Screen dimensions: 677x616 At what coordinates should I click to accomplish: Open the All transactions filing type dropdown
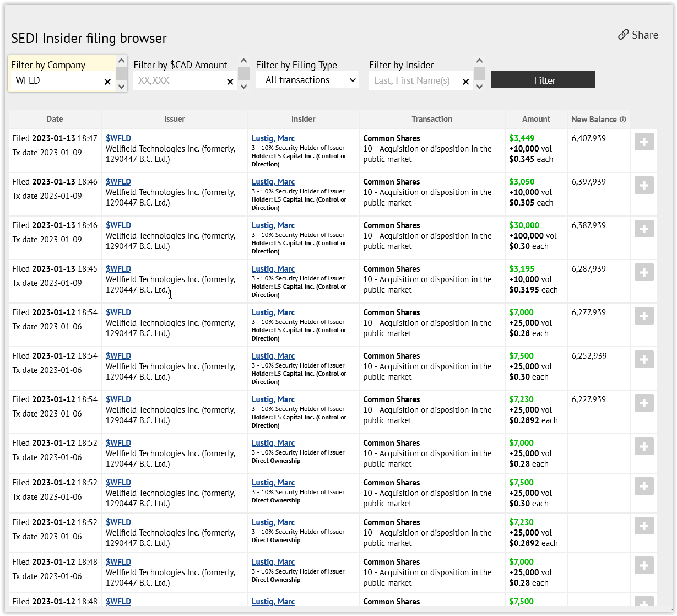point(307,79)
